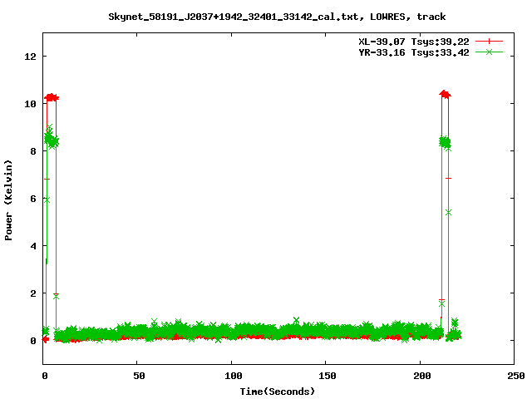Click the y-axis tick label 2
Image resolution: width=532 pixels, height=399 pixels.
click(33, 293)
